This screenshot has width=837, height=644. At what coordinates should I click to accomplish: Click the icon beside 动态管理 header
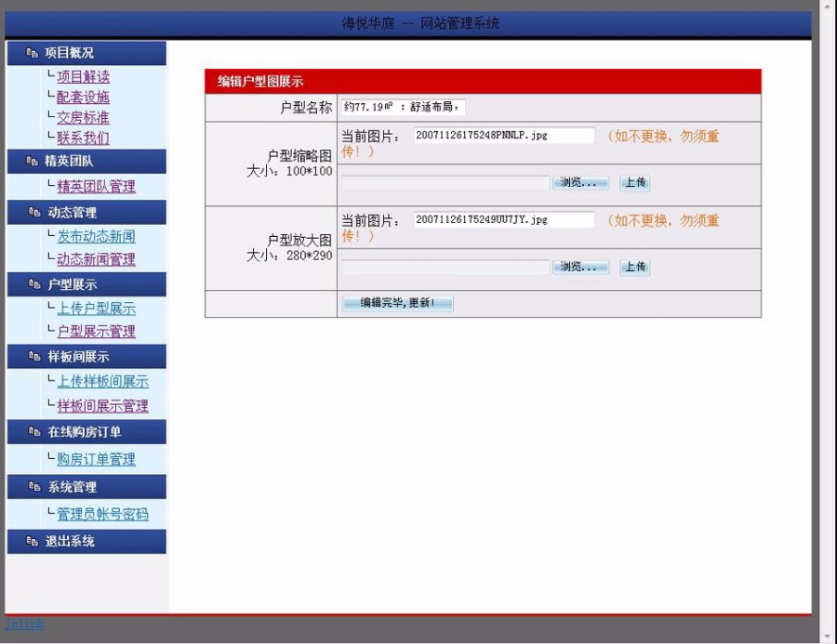[34, 213]
